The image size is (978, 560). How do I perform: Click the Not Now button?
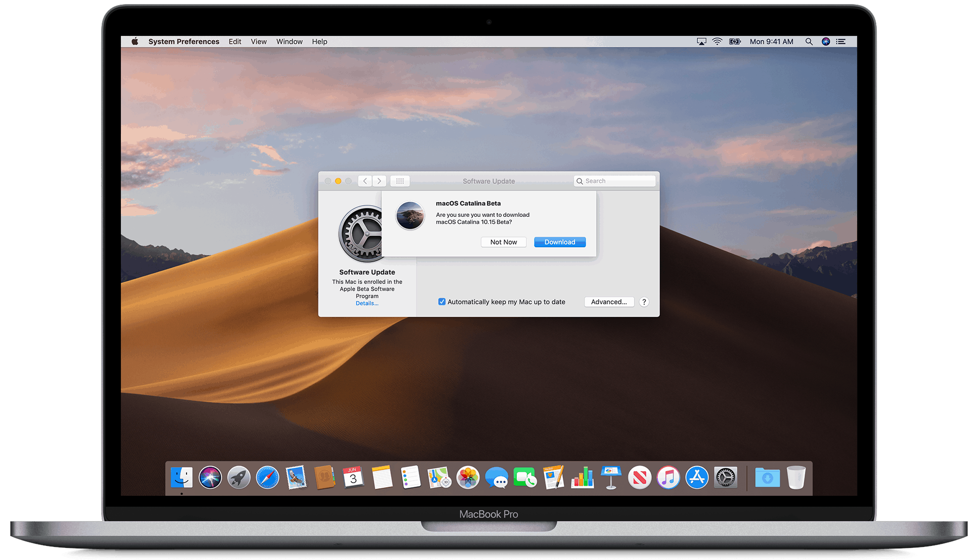[x=503, y=242]
